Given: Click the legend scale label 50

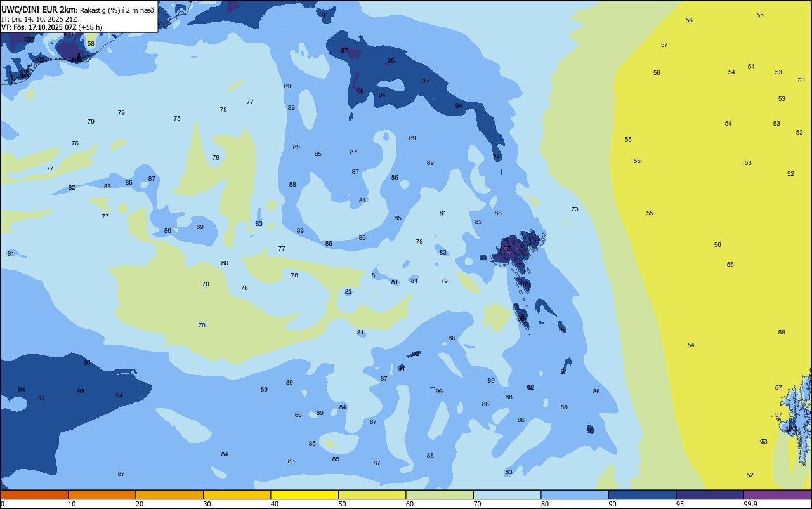Looking at the screenshot, I should pyautogui.click(x=342, y=504).
